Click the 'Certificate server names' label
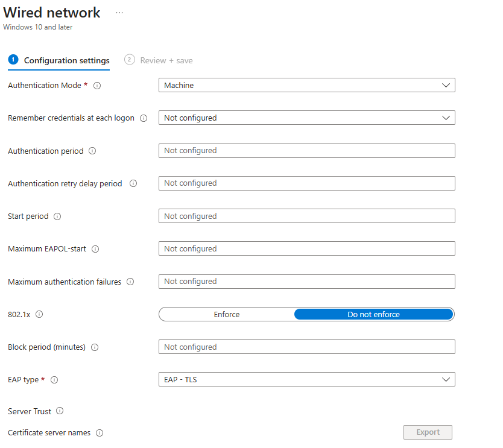Image resolution: width=503 pixels, height=448 pixels. point(49,433)
